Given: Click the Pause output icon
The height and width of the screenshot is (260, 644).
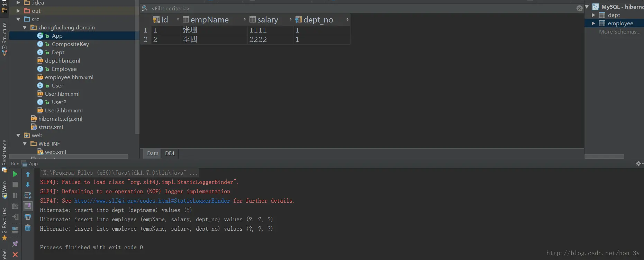Looking at the screenshot, I should click(15, 196).
